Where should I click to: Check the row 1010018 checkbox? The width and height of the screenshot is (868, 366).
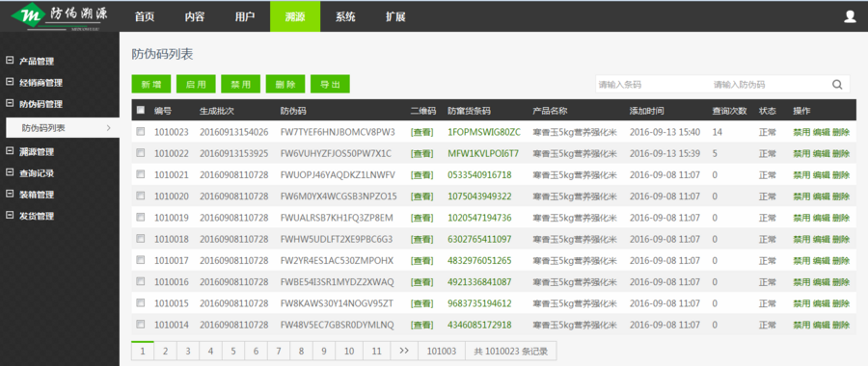click(141, 238)
